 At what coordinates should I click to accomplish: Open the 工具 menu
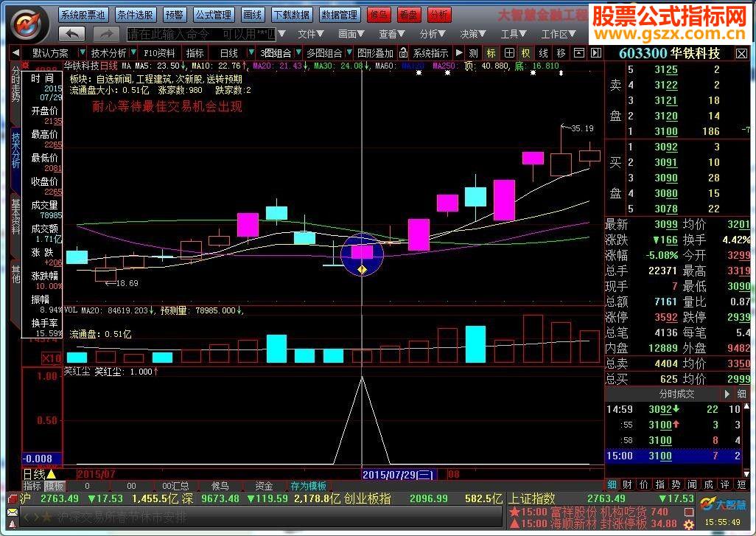click(x=514, y=34)
